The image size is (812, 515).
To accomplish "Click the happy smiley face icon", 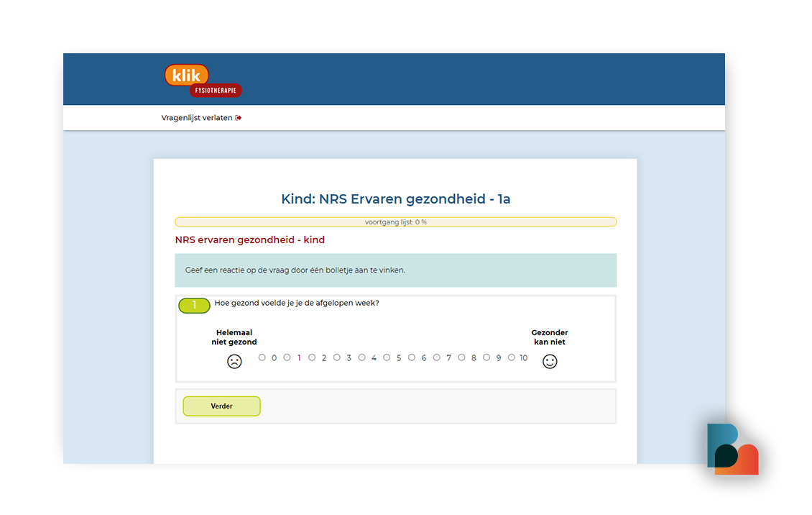I will click(550, 361).
